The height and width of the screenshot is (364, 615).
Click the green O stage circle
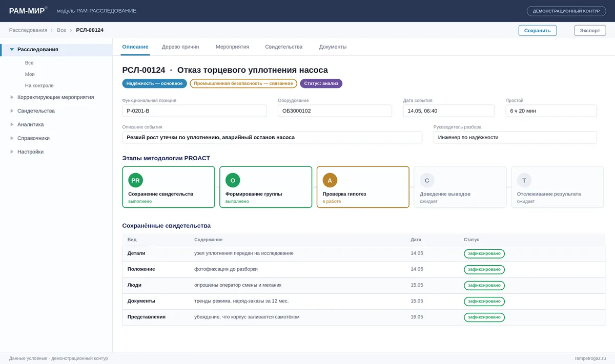pyautogui.click(x=233, y=180)
